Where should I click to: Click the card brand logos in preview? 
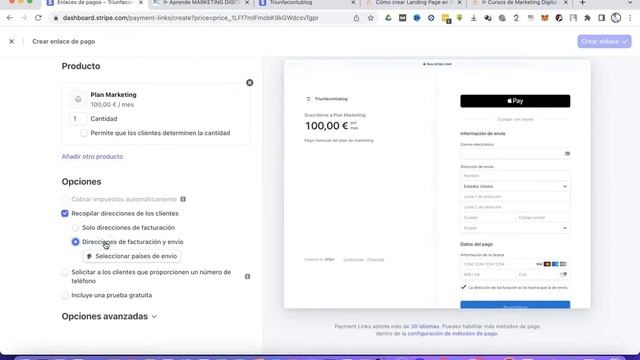click(551, 264)
